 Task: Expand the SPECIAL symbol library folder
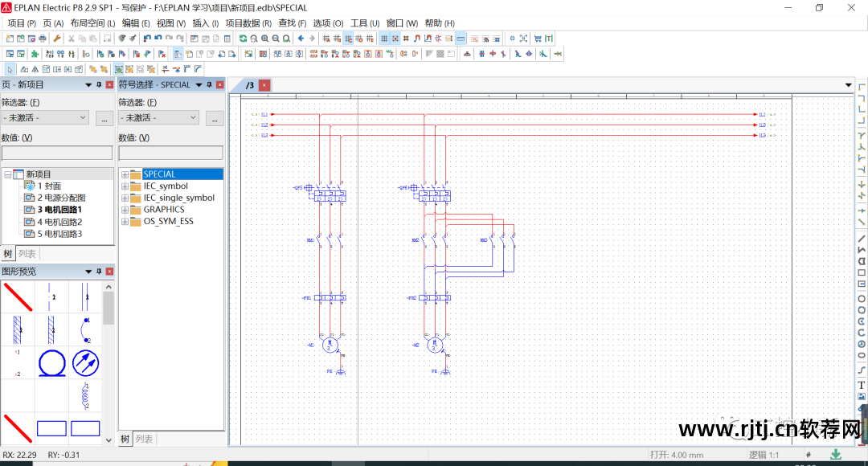(125, 174)
